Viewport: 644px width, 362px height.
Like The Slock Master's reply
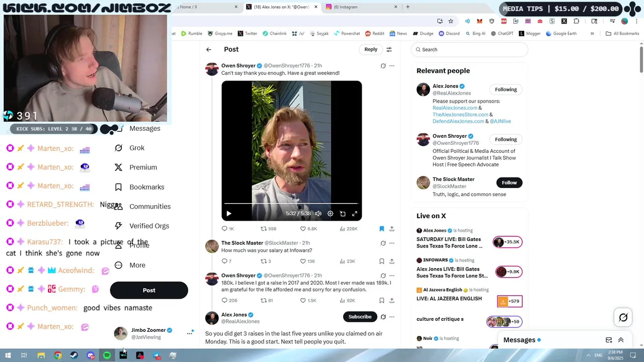303,261
